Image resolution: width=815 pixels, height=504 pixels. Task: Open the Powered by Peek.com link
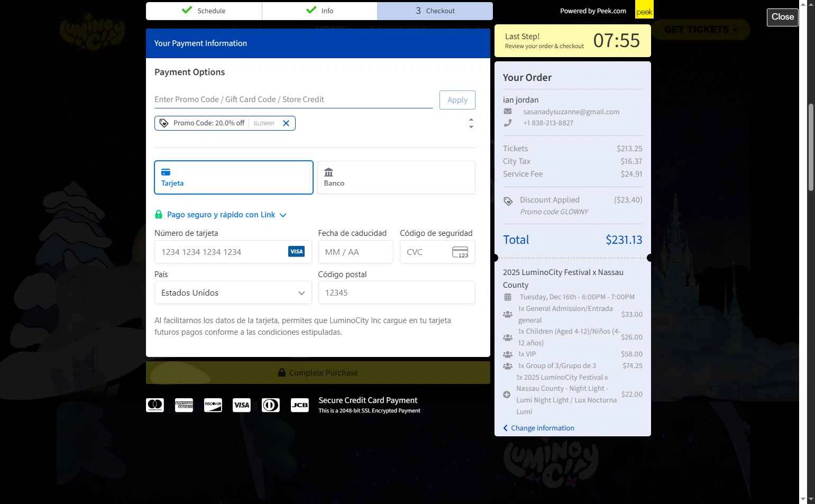pos(593,11)
